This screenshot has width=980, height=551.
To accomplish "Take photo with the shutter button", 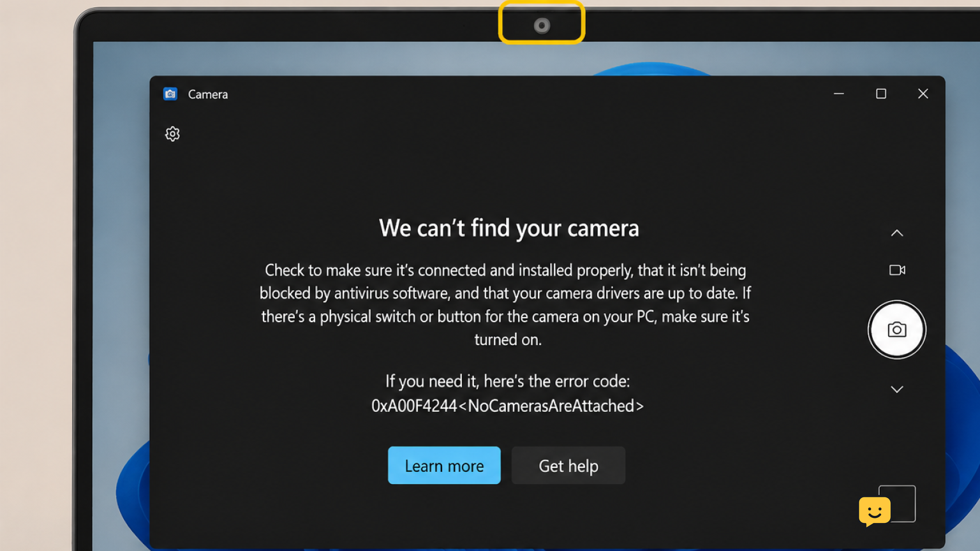I will click(896, 330).
